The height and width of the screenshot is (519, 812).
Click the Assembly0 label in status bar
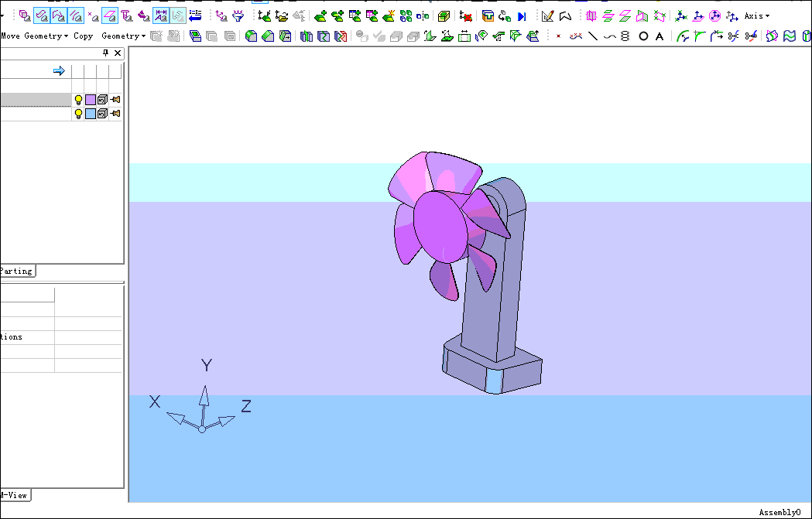coord(779,512)
